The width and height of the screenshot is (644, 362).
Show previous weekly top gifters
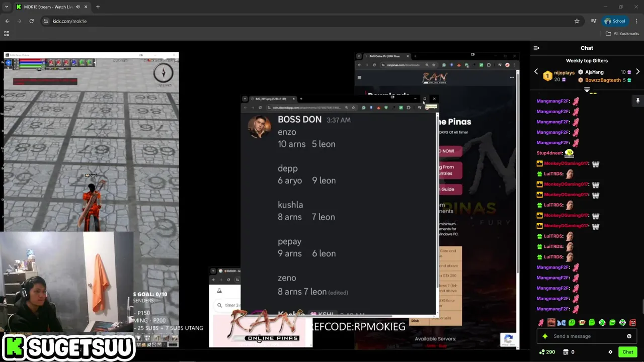tap(536, 72)
